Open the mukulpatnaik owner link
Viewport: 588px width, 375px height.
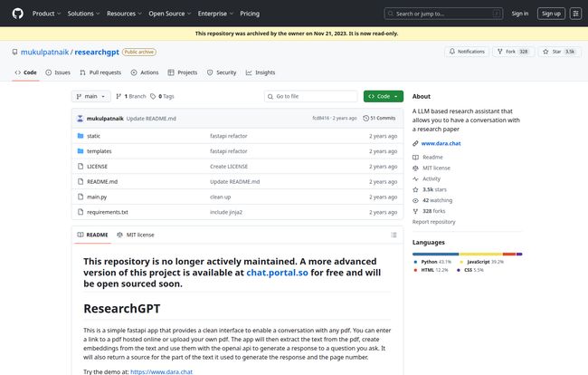pyautogui.click(x=44, y=52)
